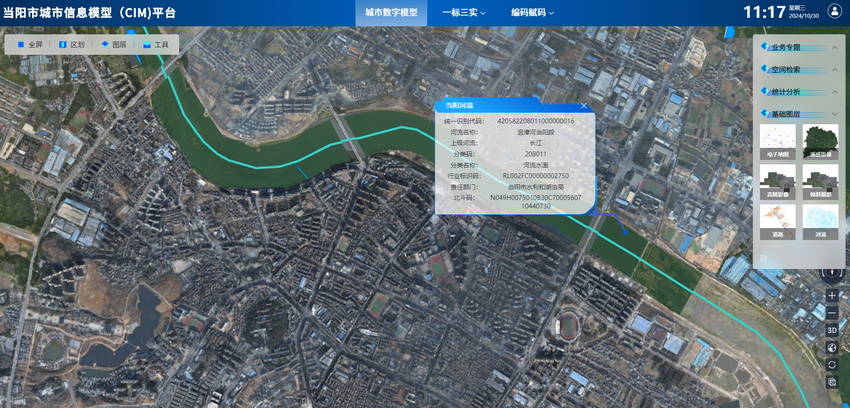Click the refresh rotate map icon
Viewport: 850px width, 408px height.
click(x=832, y=364)
